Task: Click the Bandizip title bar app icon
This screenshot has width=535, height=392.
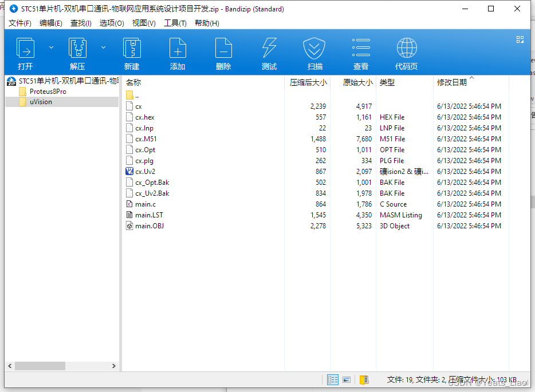Action: coord(14,9)
